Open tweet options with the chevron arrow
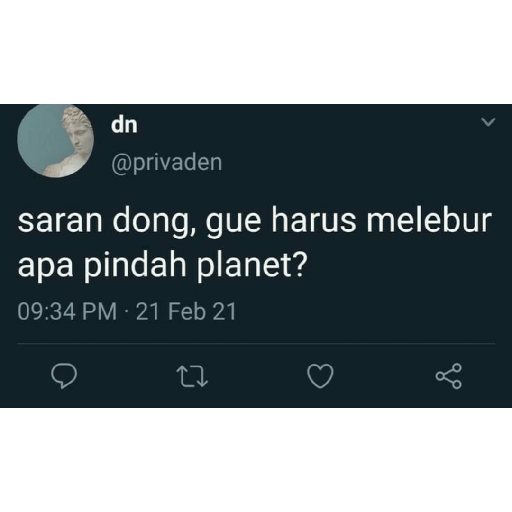This screenshot has height=512, width=512. [x=489, y=122]
